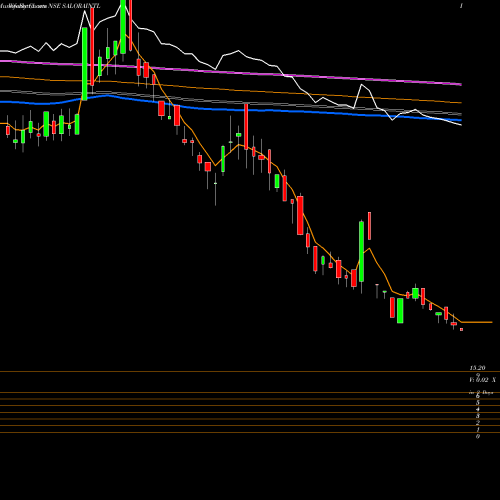The image size is (500, 500).
Task: Click the large green candle in the lower-right rally
Action: pos(361,252)
